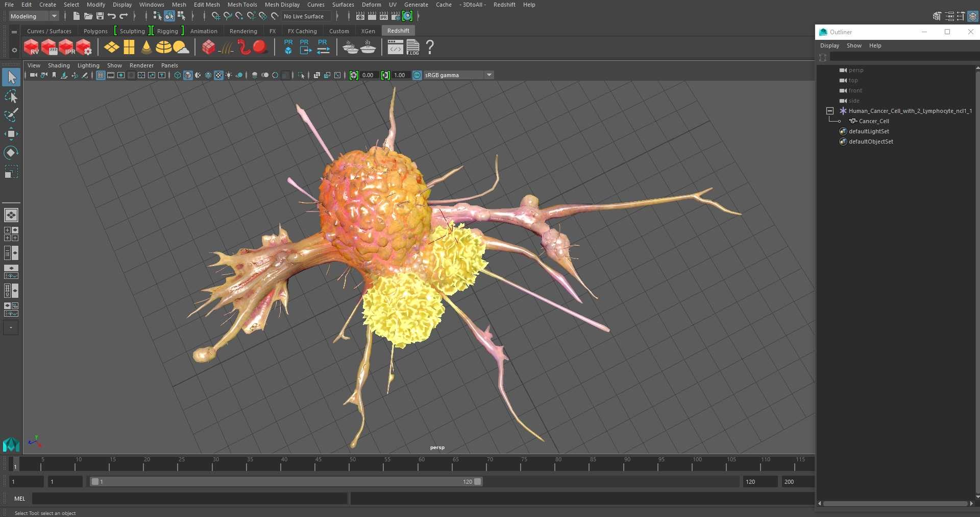This screenshot has width=980, height=517.
Task: Open the Outliner Show menu
Action: [854, 45]
